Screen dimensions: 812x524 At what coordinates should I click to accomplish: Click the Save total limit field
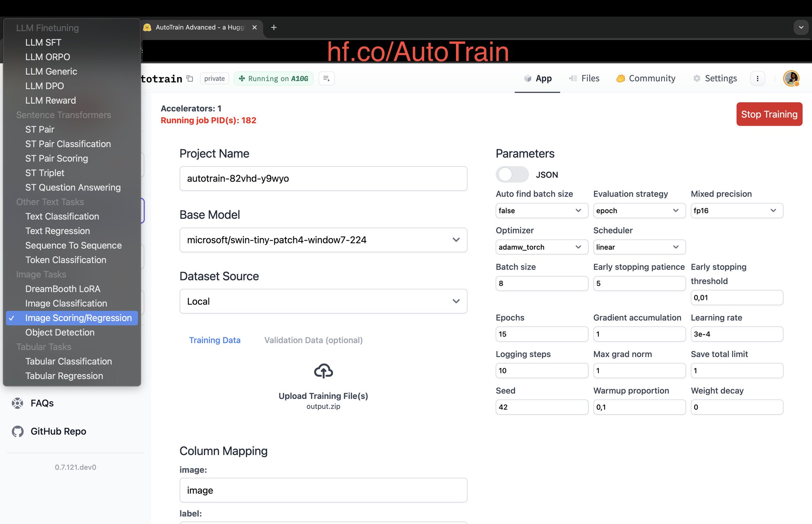[737, 371]
